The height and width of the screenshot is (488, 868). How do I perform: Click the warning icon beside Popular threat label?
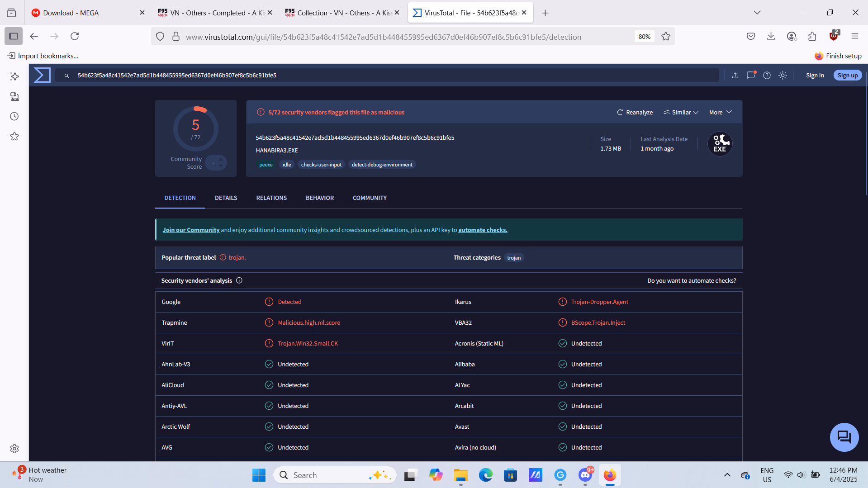223,257
